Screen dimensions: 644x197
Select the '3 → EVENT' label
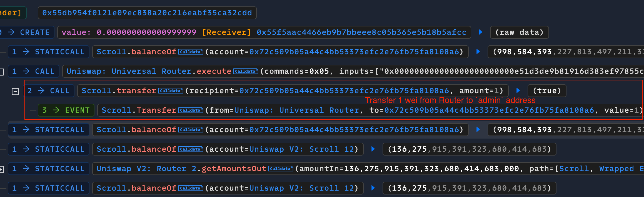click(66, 110)
